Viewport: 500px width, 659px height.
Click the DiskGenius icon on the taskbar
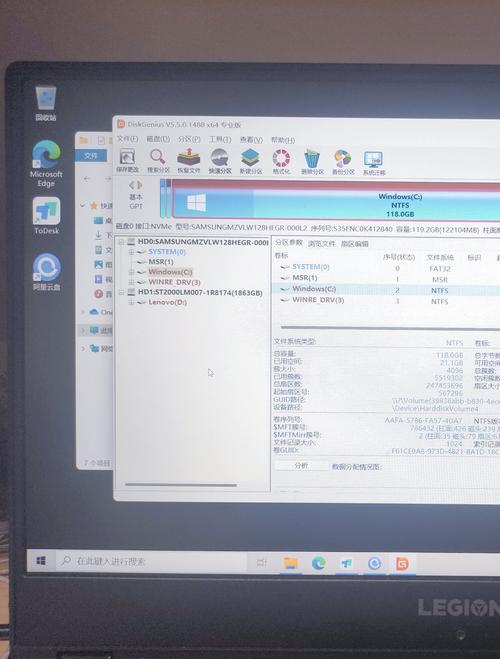402,564
